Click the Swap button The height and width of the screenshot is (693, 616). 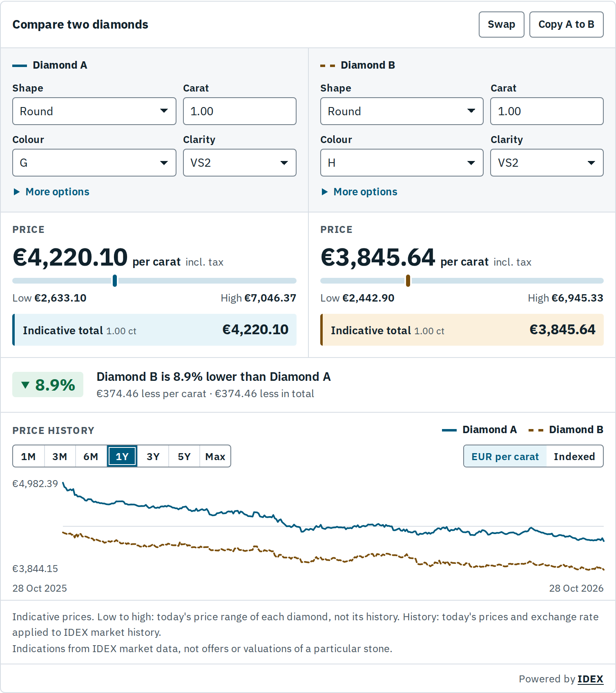point(501,25)
